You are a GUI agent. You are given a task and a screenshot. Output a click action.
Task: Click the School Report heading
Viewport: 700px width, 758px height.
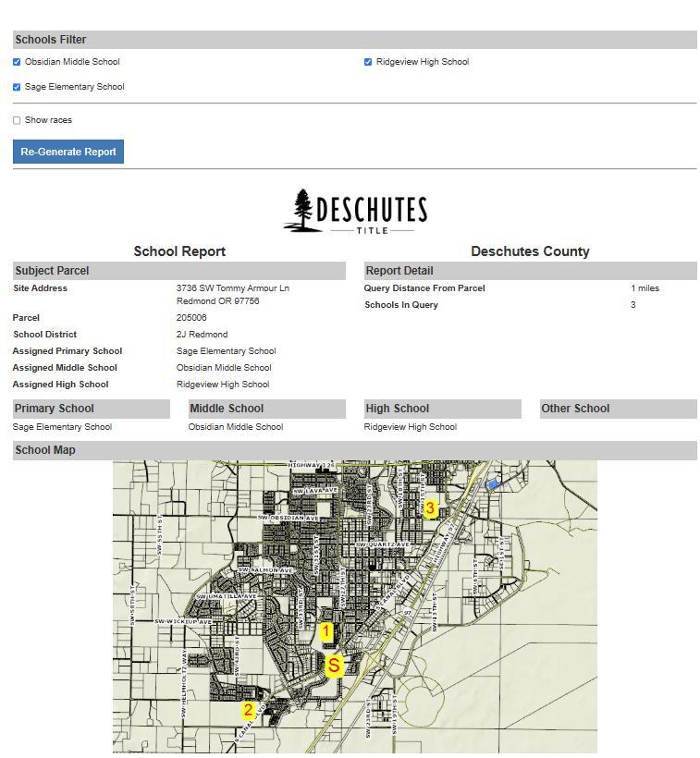click(x=179, y=251)
